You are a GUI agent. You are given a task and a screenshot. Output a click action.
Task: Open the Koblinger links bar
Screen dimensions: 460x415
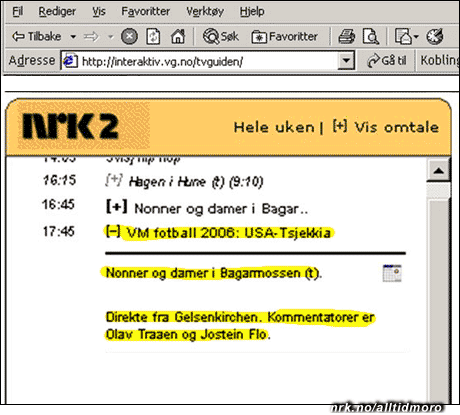tap(439, 61)
